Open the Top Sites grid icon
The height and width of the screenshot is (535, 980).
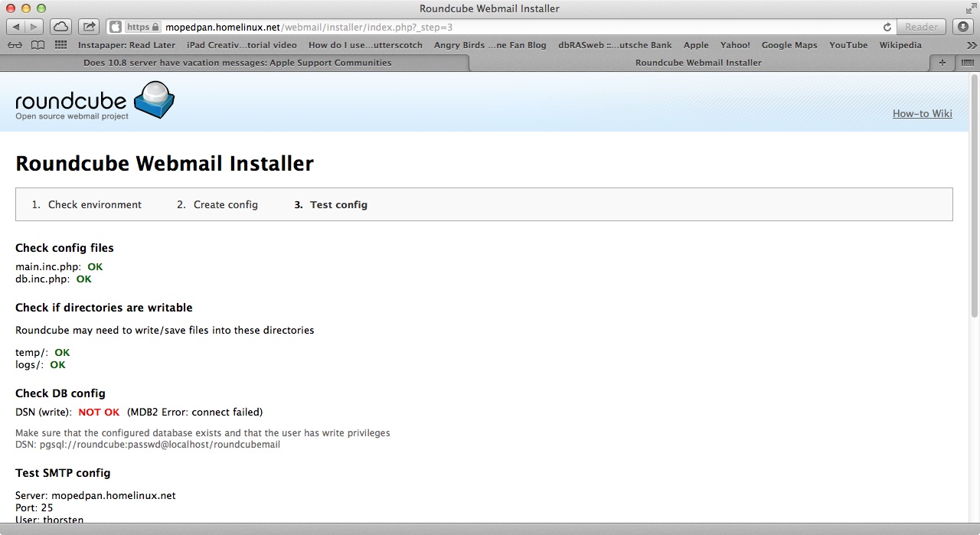(x=60, y=45)
